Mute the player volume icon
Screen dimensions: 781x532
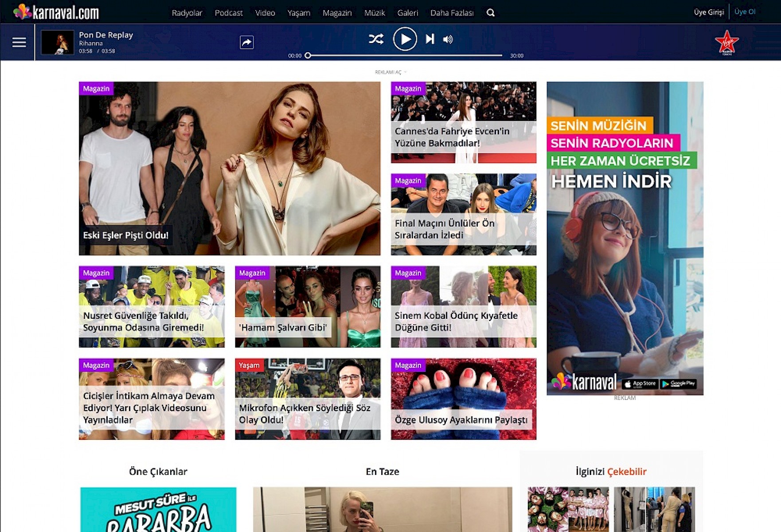pyautogui.click(x=448, y=39)
